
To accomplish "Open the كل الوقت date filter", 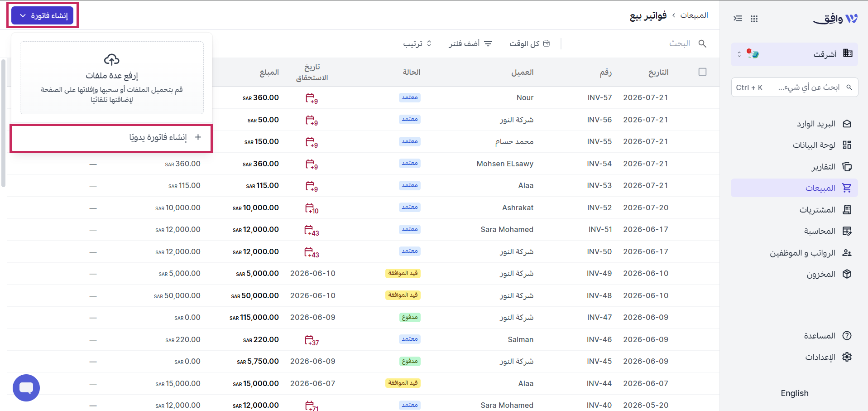I will [x=529, y=44].
